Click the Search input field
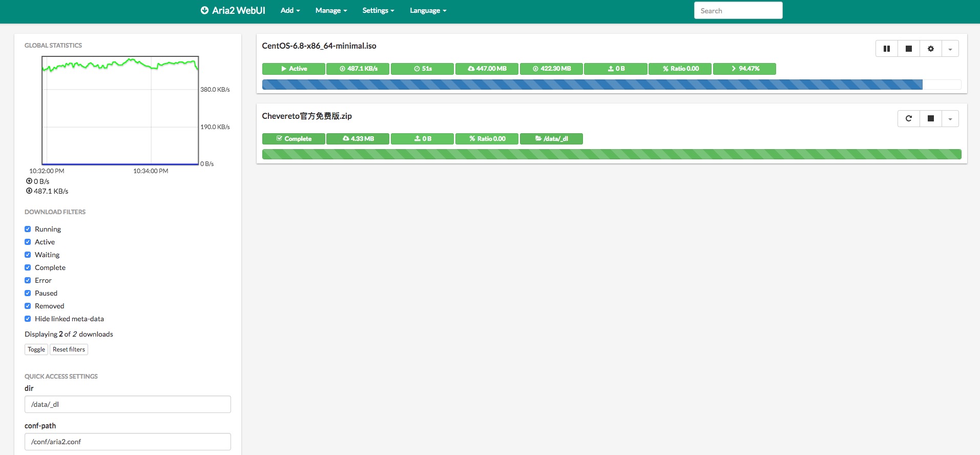980x455 pixels. [x=738, y=11]
